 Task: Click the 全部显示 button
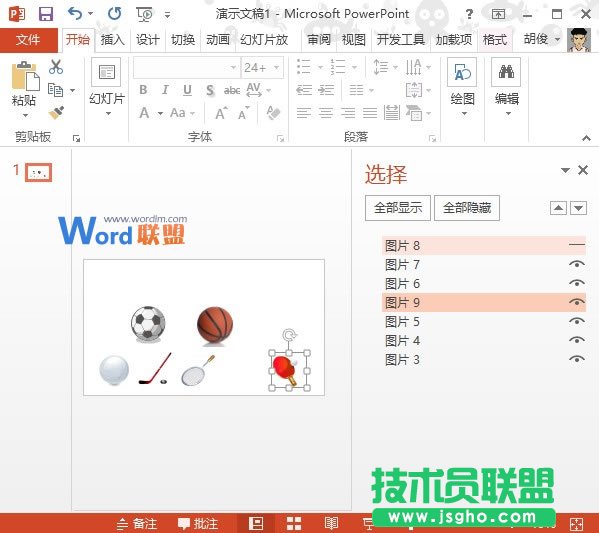tap(398, 208)
